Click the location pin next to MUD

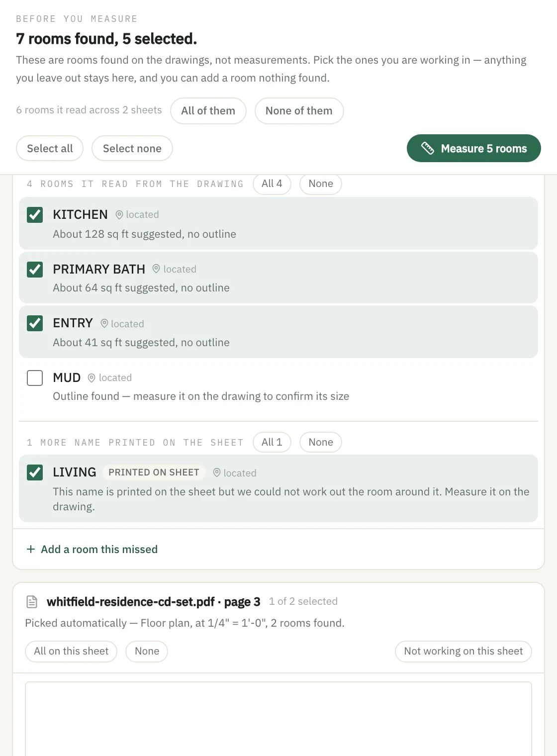tap(92, 378)
